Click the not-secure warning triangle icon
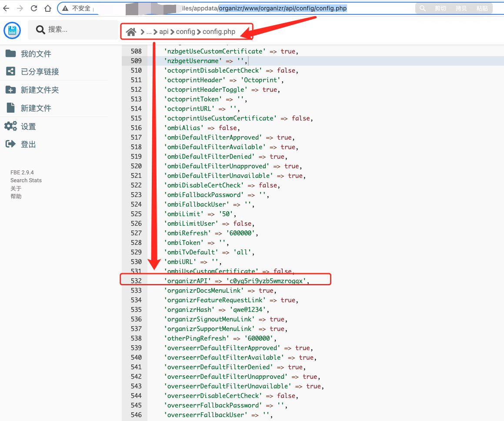 65,8
